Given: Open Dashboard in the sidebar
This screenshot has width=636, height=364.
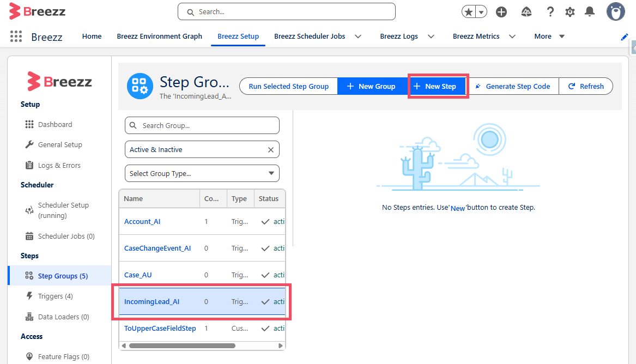Looking at the screenshot, I should (55, 124).
